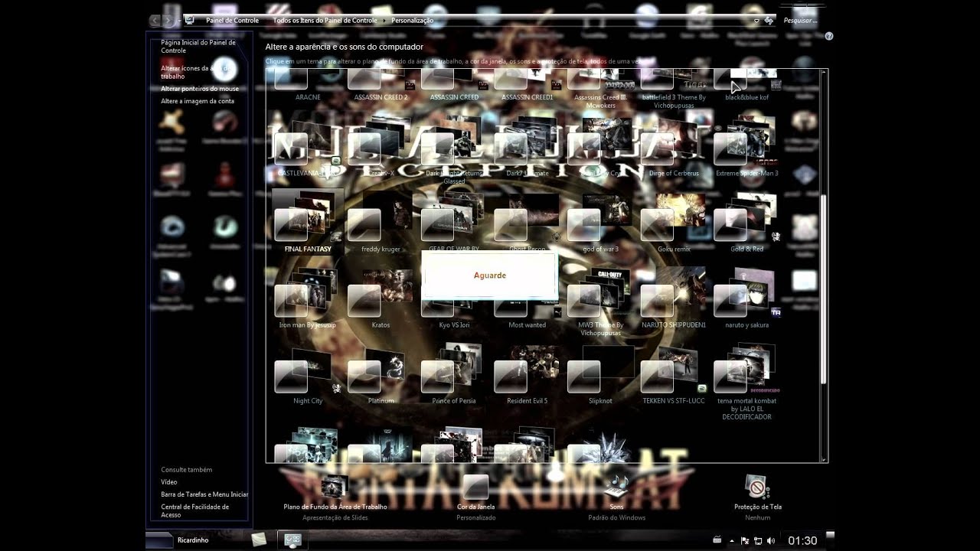Open Cor da Janela settings icon

(475, 487)
